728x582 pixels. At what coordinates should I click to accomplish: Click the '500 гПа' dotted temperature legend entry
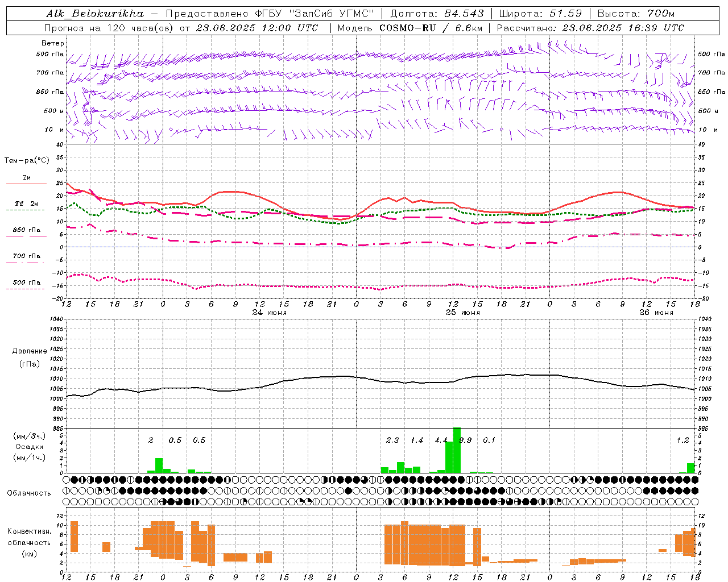tap(26, 282)
